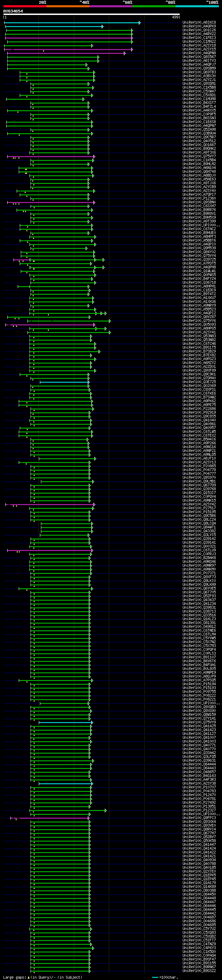Click the cyan ~100% identity legend segment
Image resolution: width=222 pixels, height=980 pixels.
click(x=197, y=6)
